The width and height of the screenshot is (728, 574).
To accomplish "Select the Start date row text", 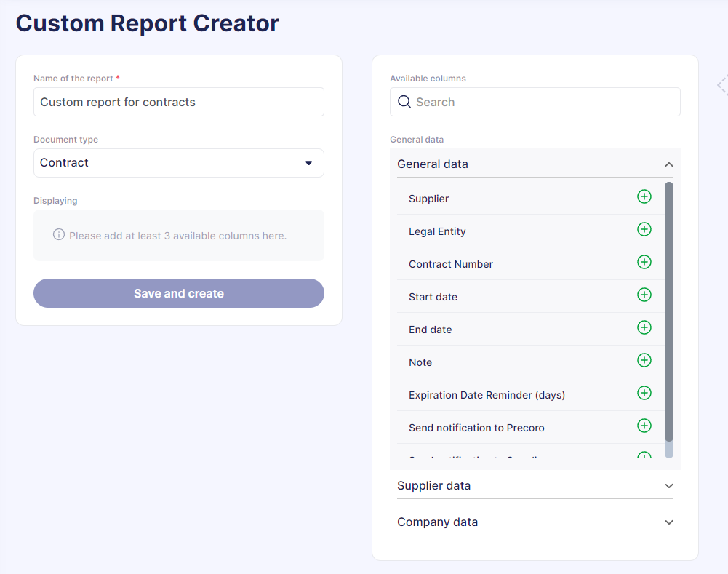I will click(x=433, y=297).
